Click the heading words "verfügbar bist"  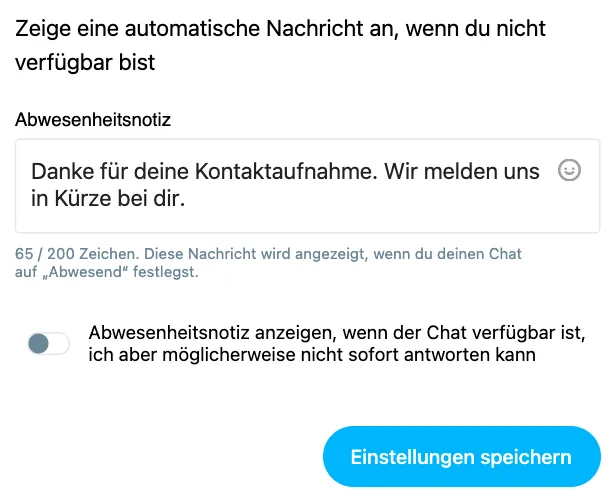(85, 63)
